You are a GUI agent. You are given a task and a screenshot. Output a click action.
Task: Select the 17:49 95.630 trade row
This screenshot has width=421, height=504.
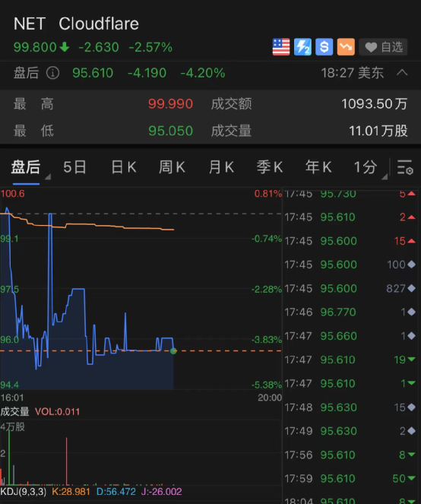(x=350, y=431)
